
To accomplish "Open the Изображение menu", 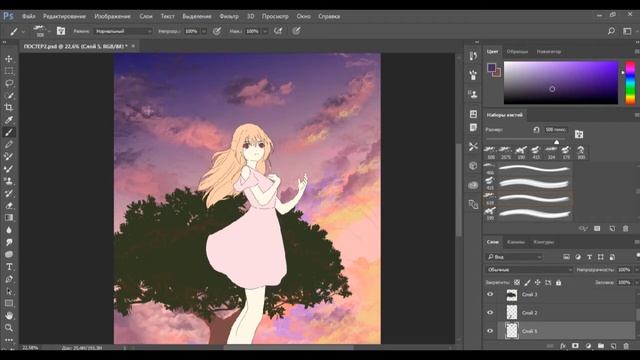I will point(112,16).
